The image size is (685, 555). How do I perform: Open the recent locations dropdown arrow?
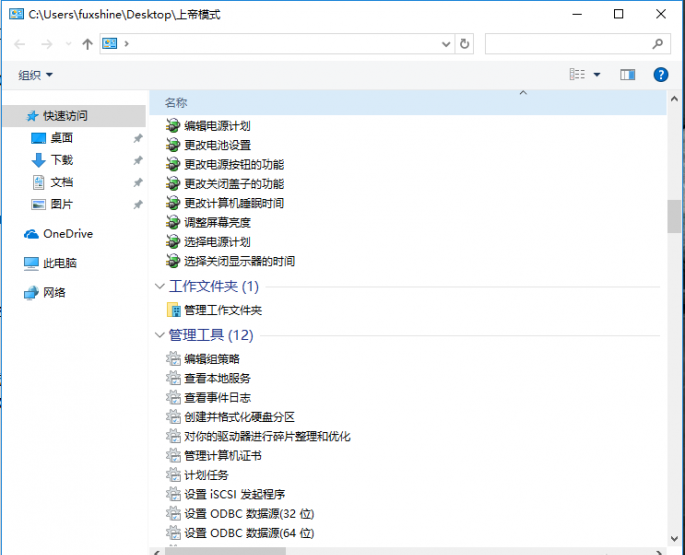(x=68, y=44)
